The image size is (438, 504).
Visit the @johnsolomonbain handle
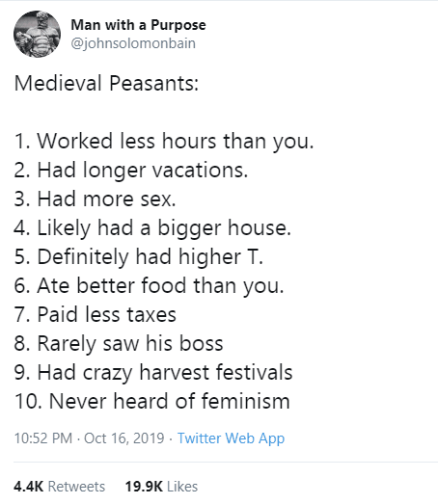(x=133, y=43)
